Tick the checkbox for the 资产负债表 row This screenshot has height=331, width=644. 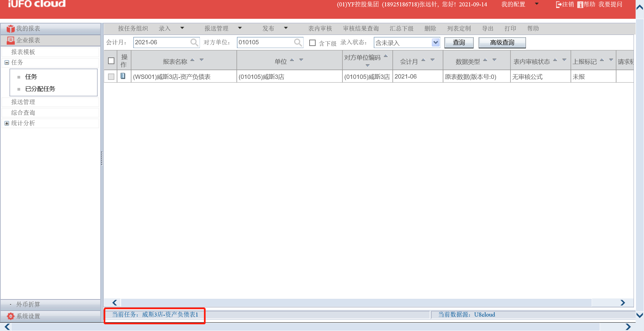click(111, 76)
